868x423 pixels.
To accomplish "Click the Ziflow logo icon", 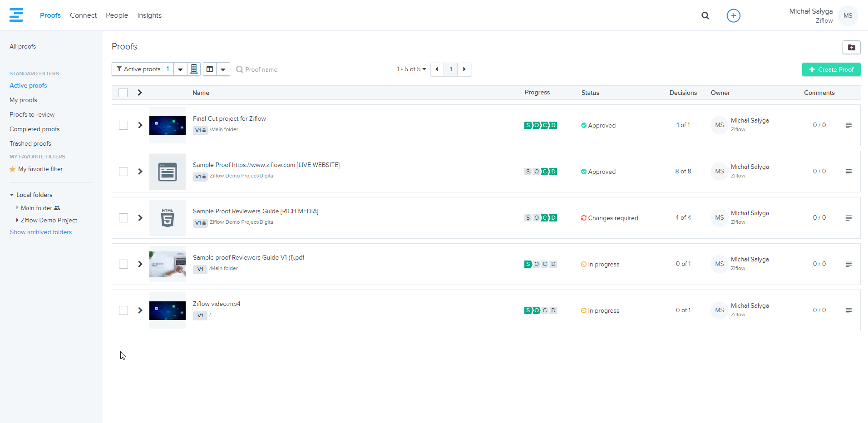I will coord(16,15).
